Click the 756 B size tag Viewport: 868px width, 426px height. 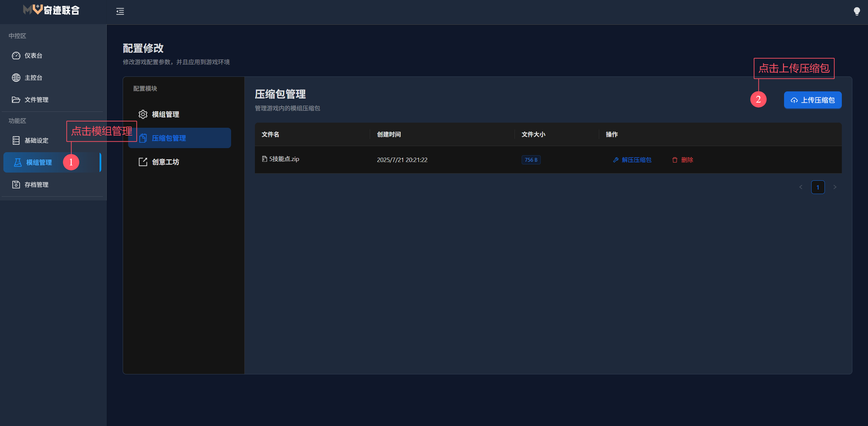pyautogui.click(x=531, y=160)
